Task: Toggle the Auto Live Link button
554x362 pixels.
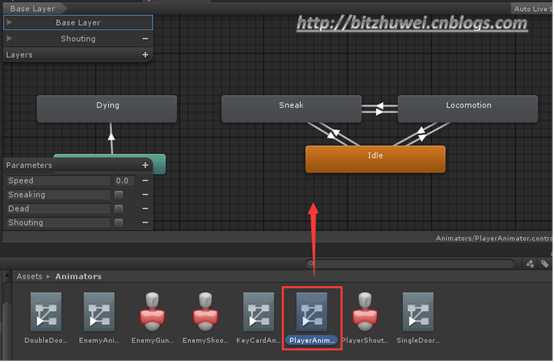Action: pyautogui.click(x=532, y=9)
